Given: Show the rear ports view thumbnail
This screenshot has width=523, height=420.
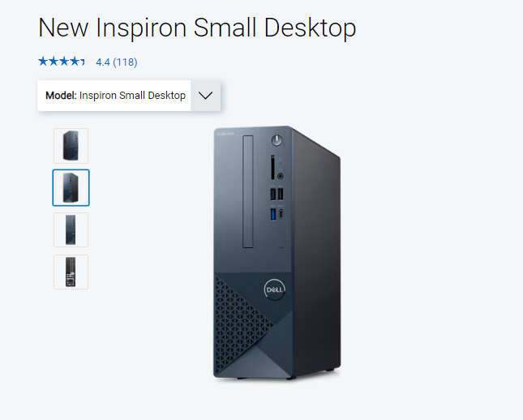Looking at the screenshot, I should click(71, 272).
